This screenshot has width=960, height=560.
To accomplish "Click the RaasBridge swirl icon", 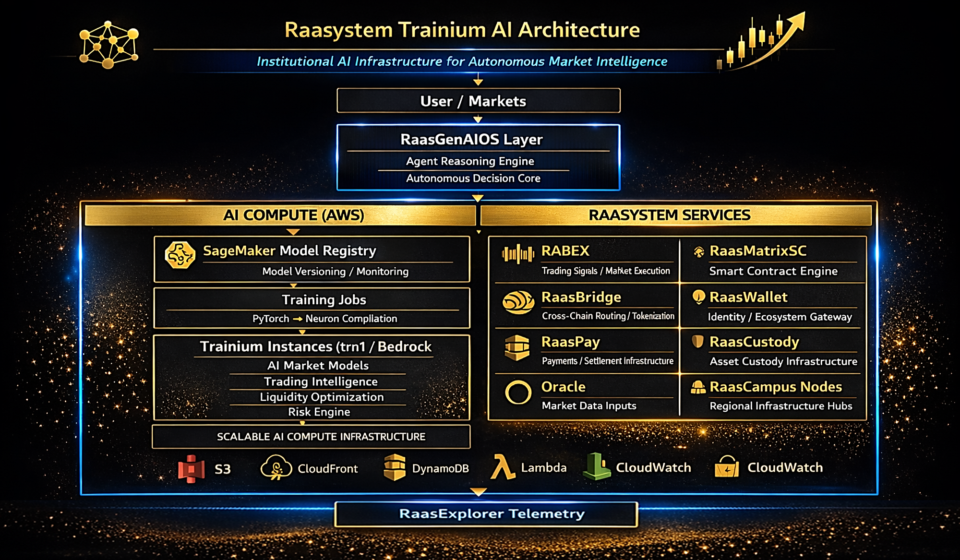I will pos(518,302).
